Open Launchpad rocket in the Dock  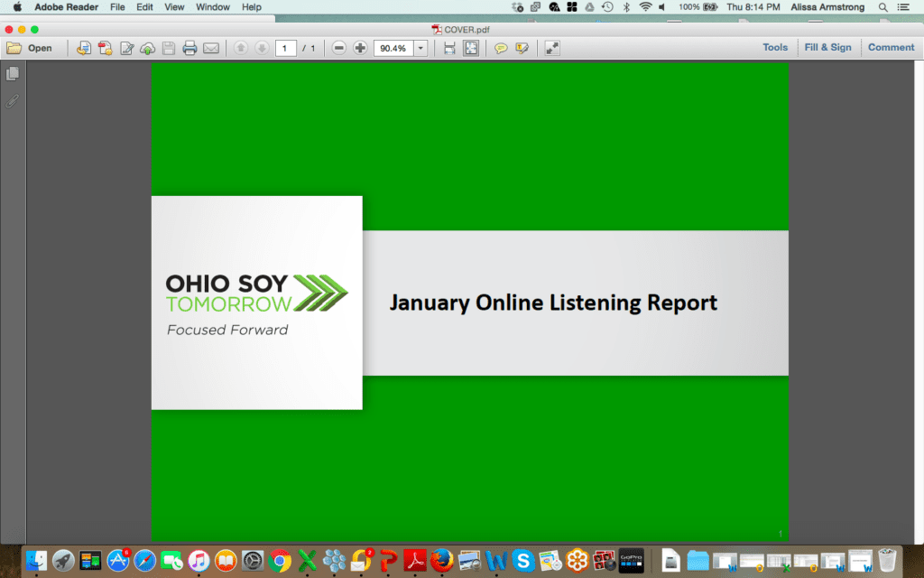coord(63,560)
